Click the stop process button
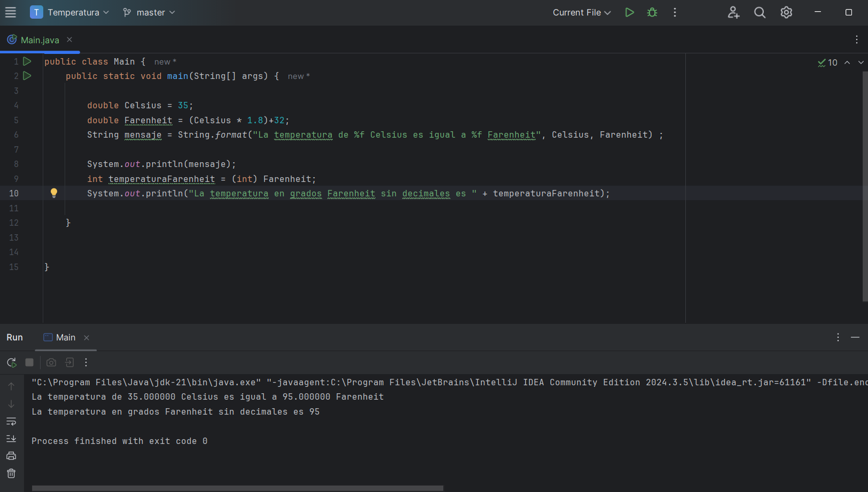This screenshot has width=868, height=492. tap(29, 362)
